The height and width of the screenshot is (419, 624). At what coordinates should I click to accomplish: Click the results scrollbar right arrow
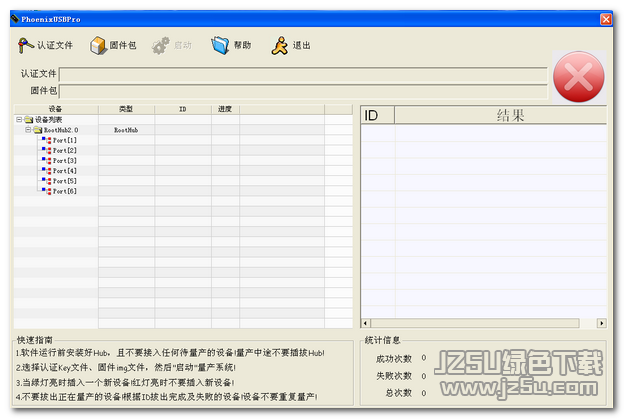click(602, 323)
